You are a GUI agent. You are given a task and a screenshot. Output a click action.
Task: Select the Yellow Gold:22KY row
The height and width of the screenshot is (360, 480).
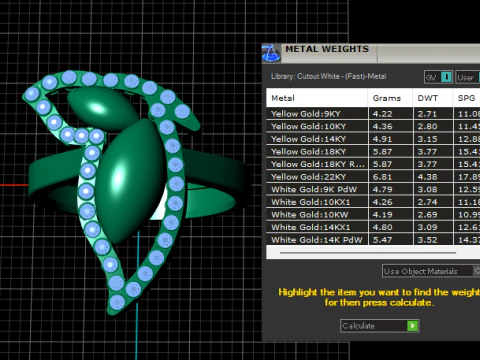click(x=373, y=177)
